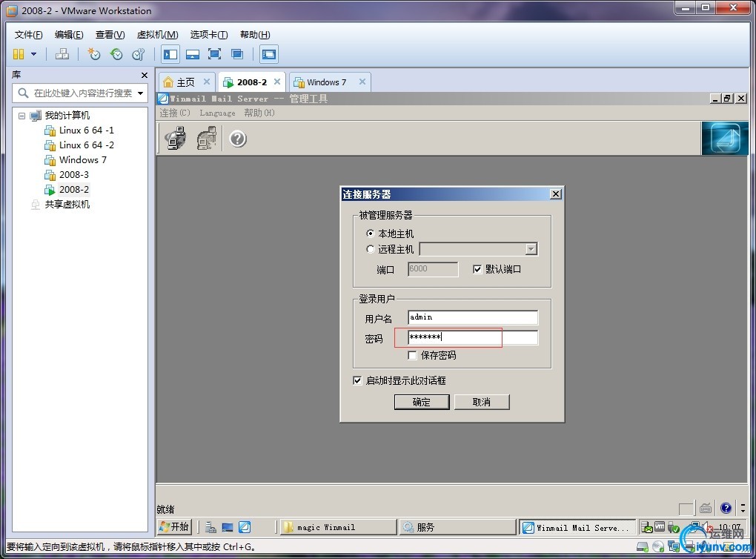Select the 本地主机 radio button

tap(371, 234)
